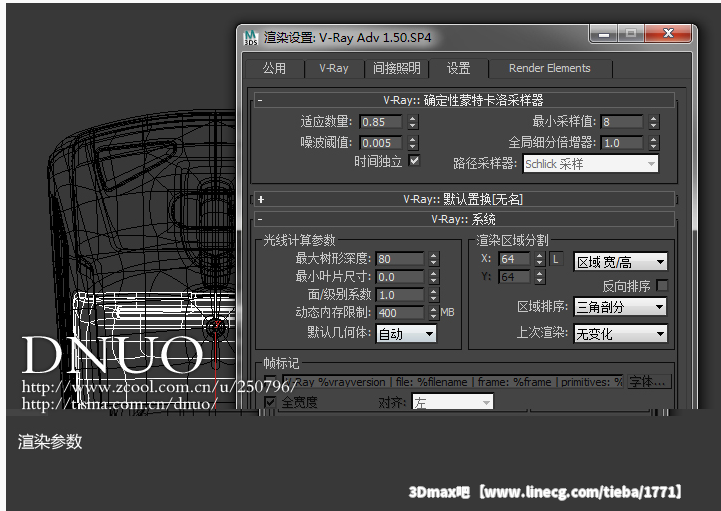721x511 pixels.
Task: Open the 默认几何体 自动 dropdown
Action: [x=406, y=333]
